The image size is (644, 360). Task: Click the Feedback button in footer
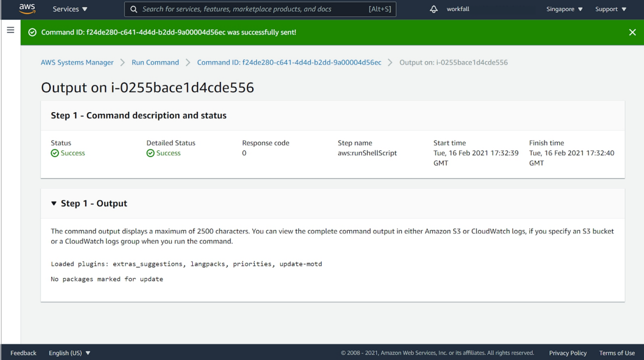pos(23,353)
